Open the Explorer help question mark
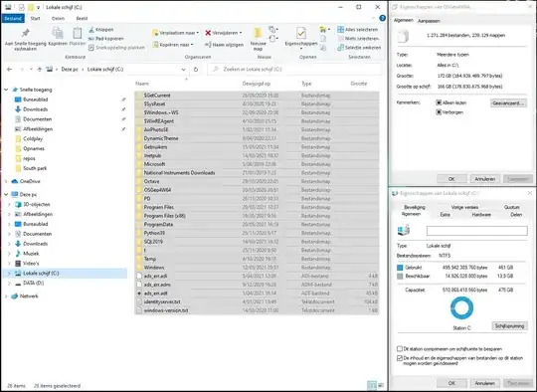Image resolution: width=537 pixels, height=392 pixels. (383, 18)
